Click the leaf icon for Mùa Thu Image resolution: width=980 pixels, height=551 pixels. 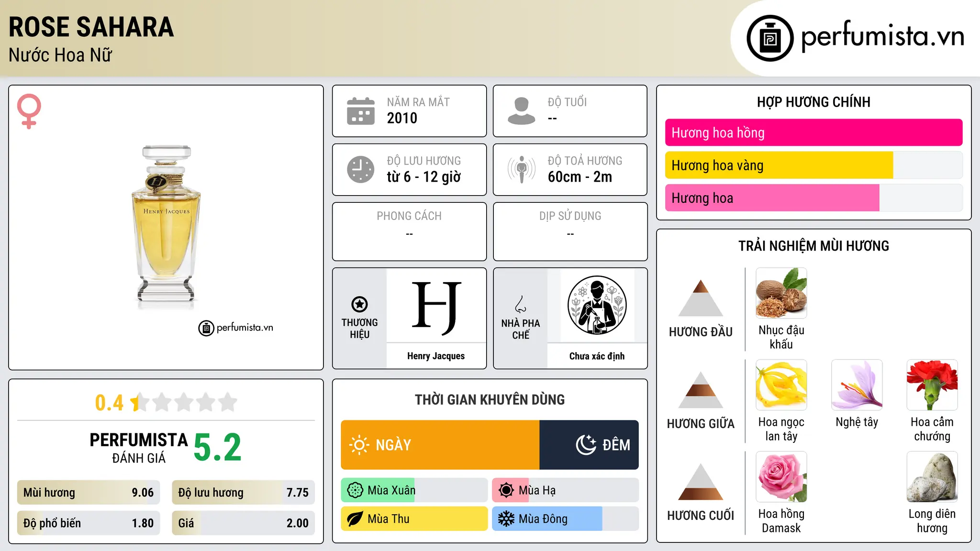click(355, 519)
